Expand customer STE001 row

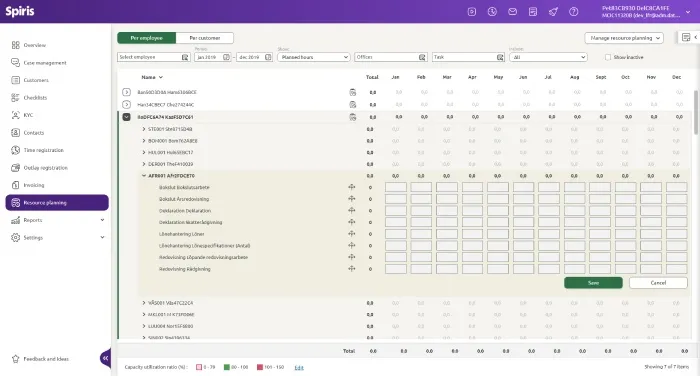click(144, 129)
